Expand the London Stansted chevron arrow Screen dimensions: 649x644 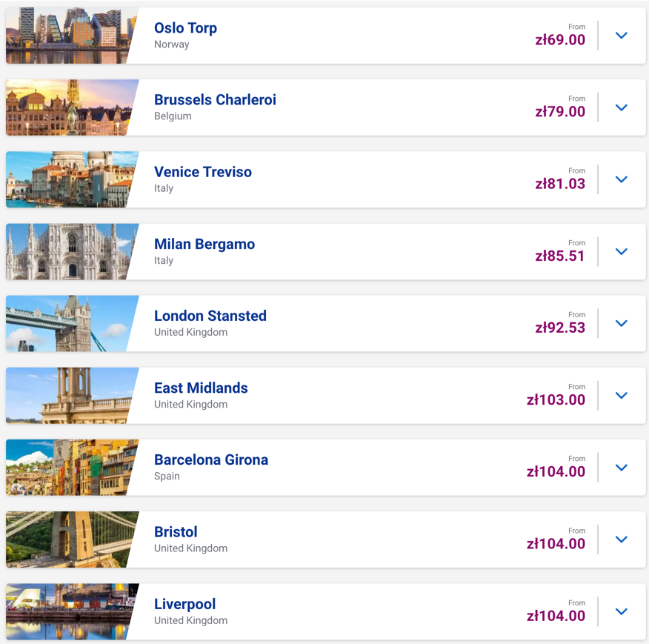(622, 323)
